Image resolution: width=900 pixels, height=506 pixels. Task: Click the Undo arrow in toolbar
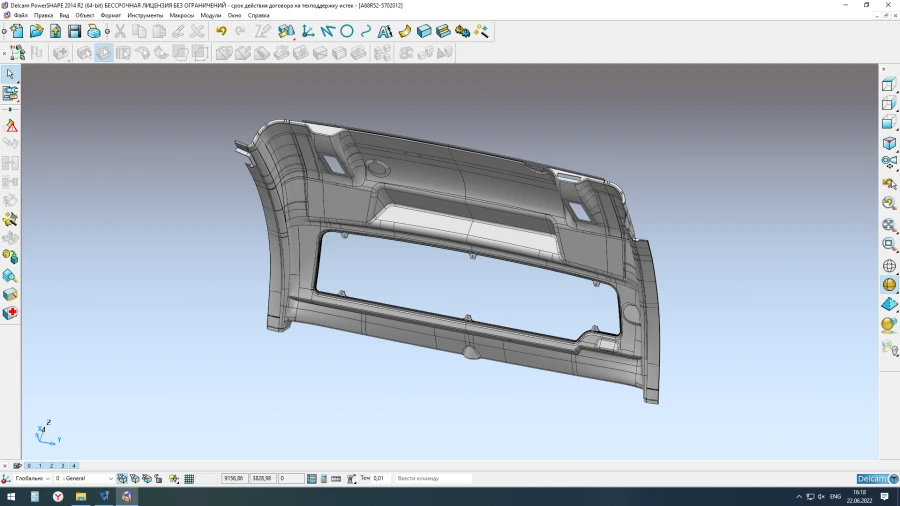pos(221,32)
